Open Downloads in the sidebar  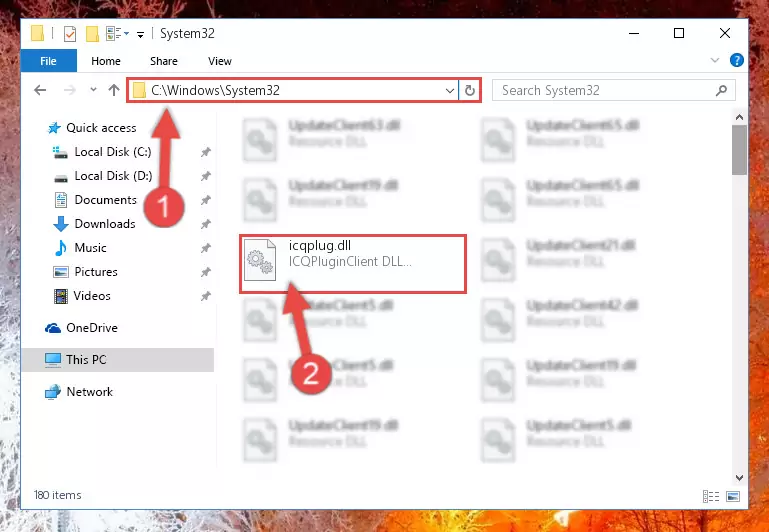(94, 224)
